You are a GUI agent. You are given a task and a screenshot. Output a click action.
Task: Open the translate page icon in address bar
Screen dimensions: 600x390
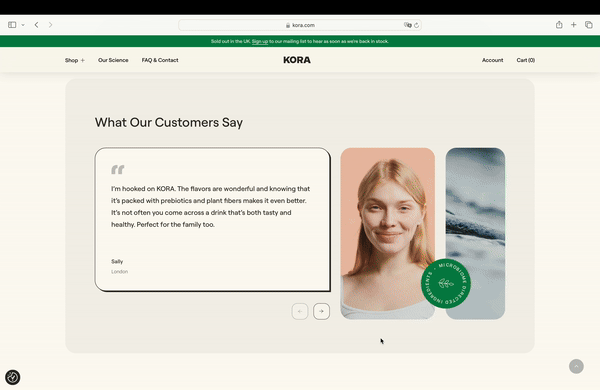point(408,25)
